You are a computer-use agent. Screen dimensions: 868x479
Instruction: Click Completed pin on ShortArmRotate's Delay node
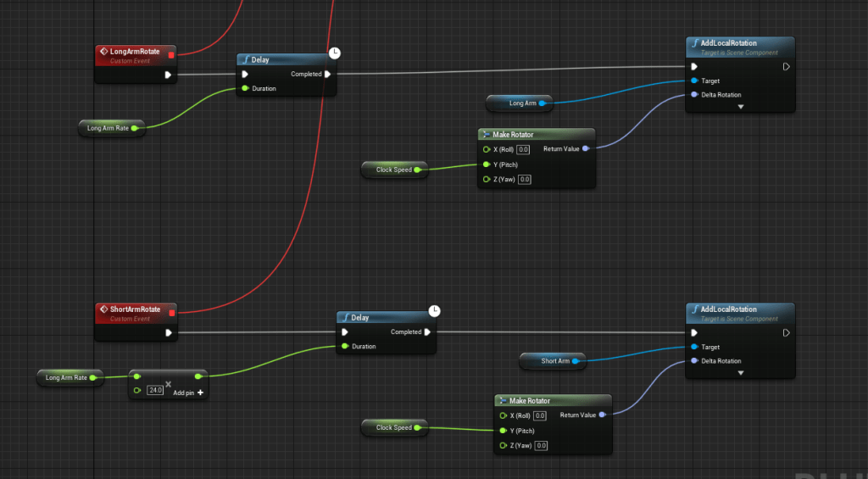click(x=427, y=332)
